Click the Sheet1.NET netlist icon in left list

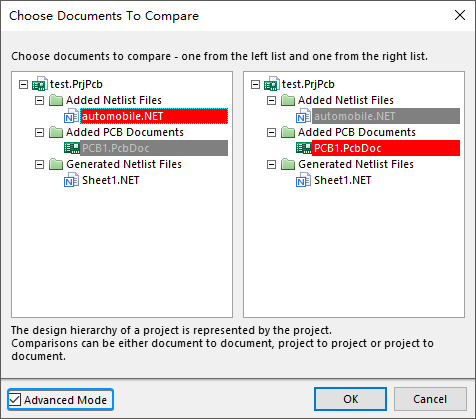(71, 180)
